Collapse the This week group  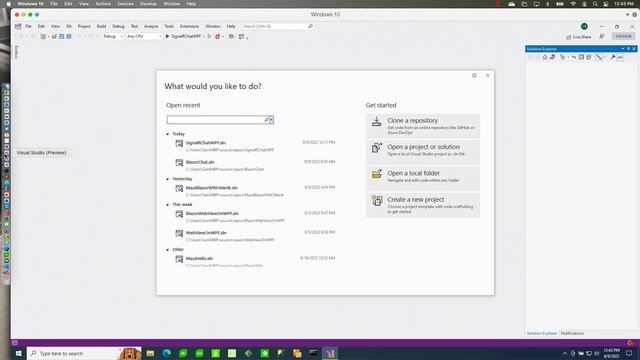(x=168, y=204)
